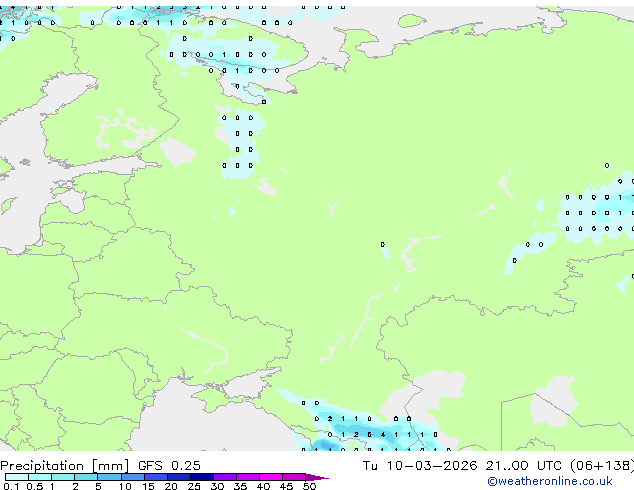Viewport: 634px width, 490px height.
Task: Pick the legend swatch between 20 and 25
Action: 179,477
